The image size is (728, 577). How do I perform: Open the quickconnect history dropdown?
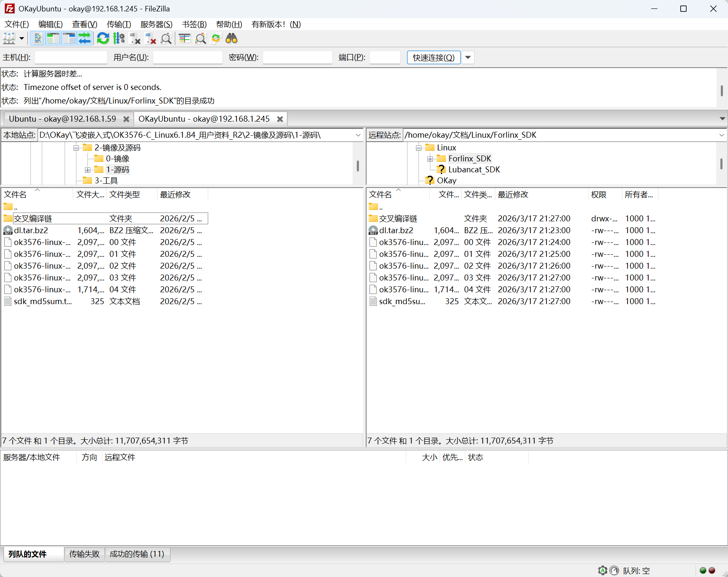pyautogui.click(x=468, y=57)
